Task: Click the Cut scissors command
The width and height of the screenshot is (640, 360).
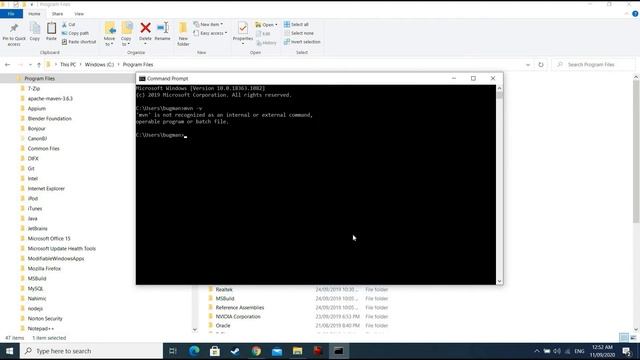Action: click(69, 24)
